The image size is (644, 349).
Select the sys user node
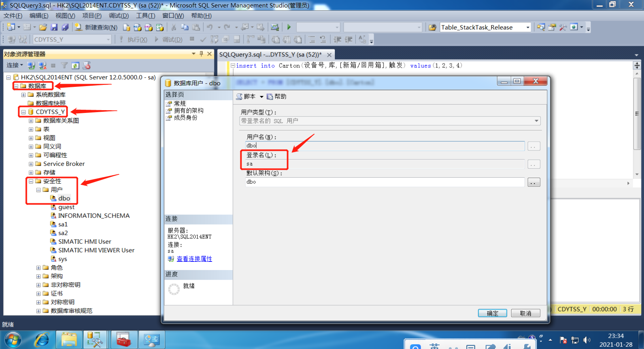coord(62,259)
